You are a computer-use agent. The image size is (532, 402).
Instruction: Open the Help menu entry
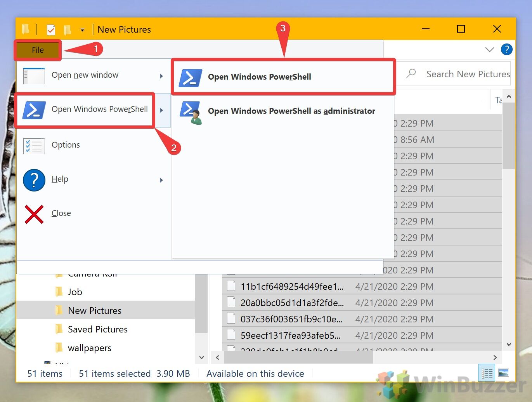point(94,179)
